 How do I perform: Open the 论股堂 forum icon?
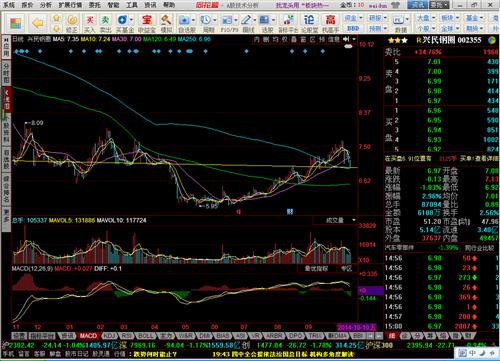(309, 24)
